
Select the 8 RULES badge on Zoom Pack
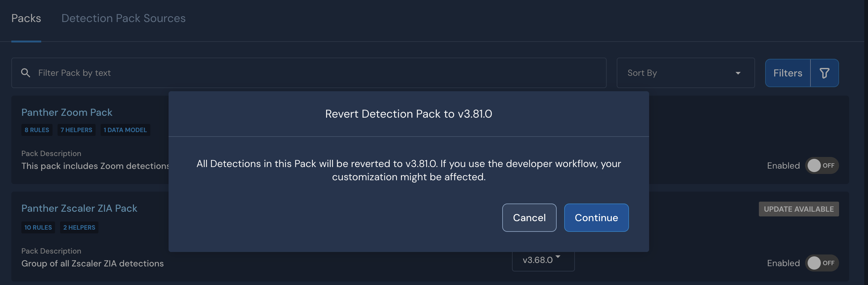coord(37,130)
